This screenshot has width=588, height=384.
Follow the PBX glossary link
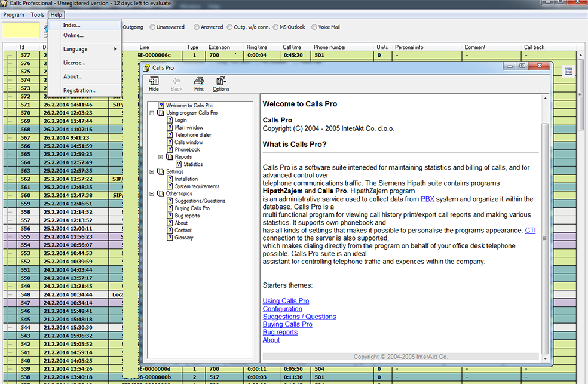[x=427, y=199]
